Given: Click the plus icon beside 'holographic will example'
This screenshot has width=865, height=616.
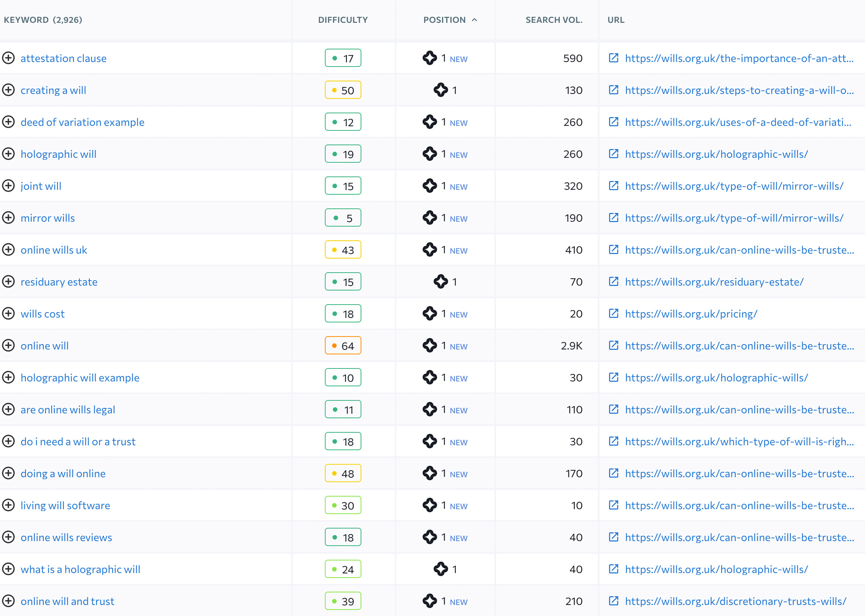Looking at the screenshot, I should point(8,378).
